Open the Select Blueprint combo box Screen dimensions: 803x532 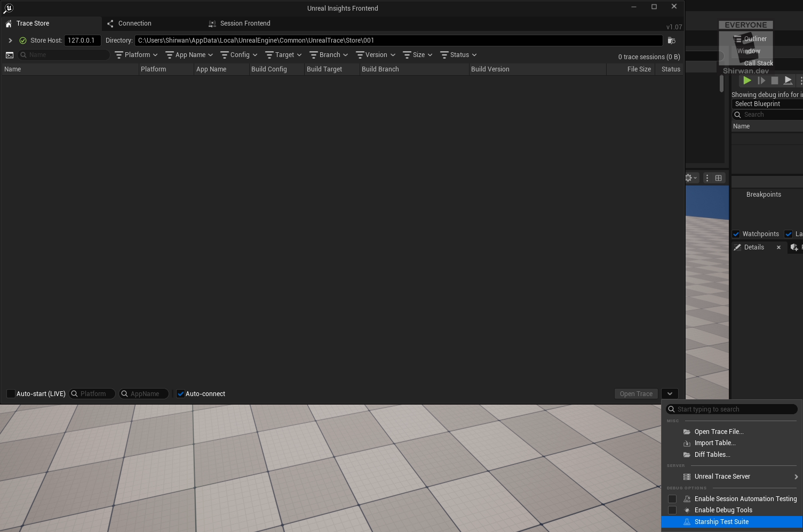767,104
